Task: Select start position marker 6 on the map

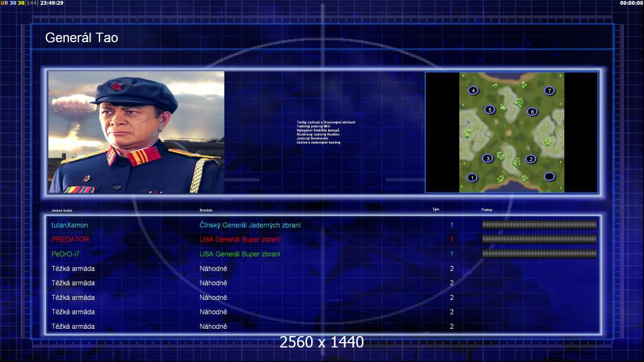Action: (532, 112)
